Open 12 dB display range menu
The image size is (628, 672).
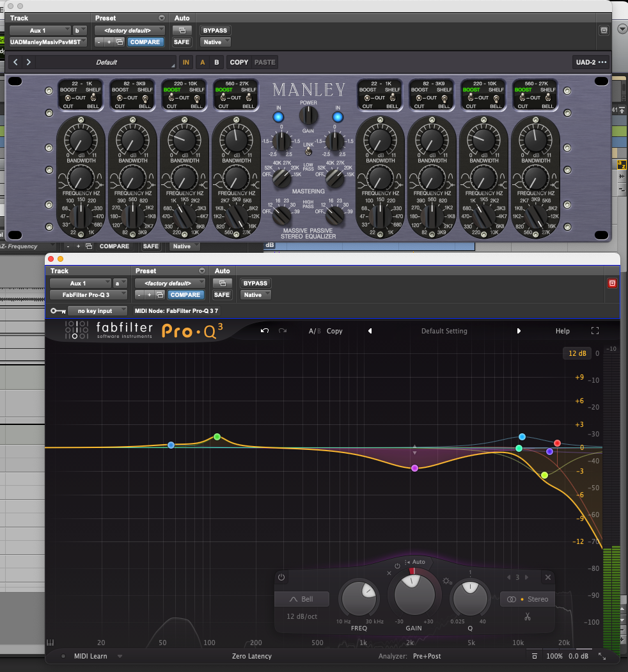coord(577,353)
